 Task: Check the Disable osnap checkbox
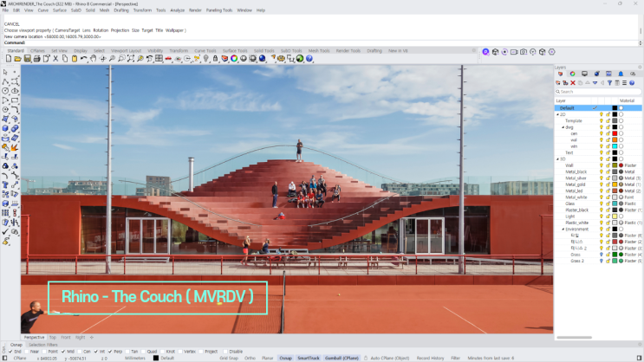pos(225,352)
